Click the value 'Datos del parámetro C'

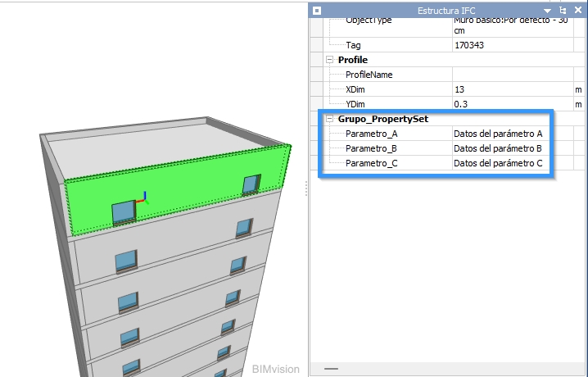498,163
